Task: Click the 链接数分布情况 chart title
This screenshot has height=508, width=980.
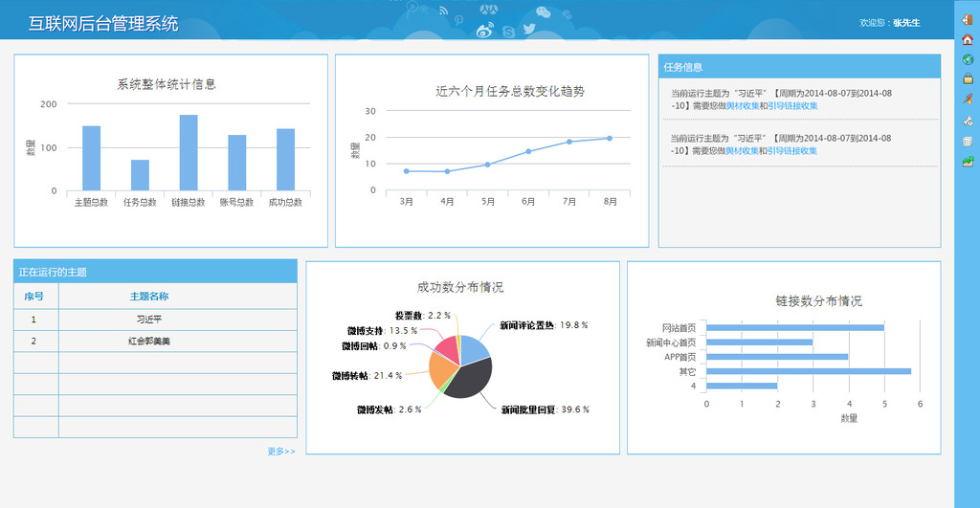Action: pos(819,301)
